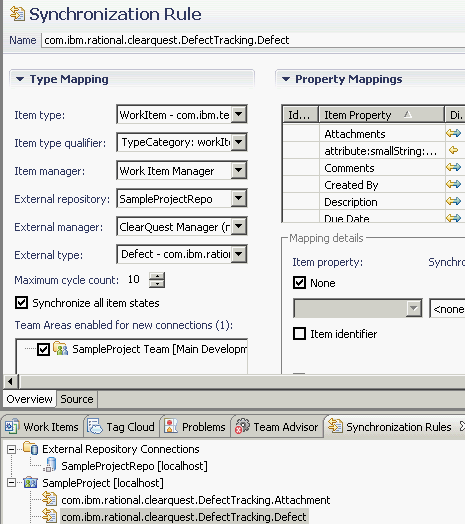Viewport: 465px width, 524px height.
Task: Click the Synchronization Rules tab icon
Action: pyautogui.click(x=335, y=426)
